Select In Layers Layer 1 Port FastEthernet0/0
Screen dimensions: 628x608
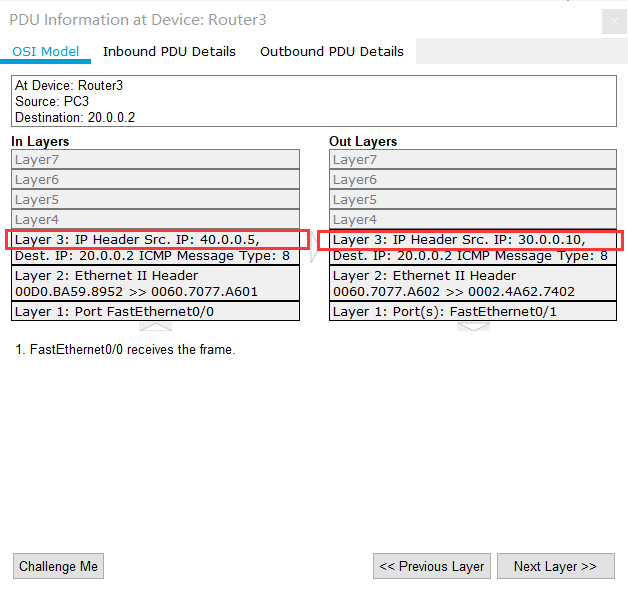click(x=155, y=311)
